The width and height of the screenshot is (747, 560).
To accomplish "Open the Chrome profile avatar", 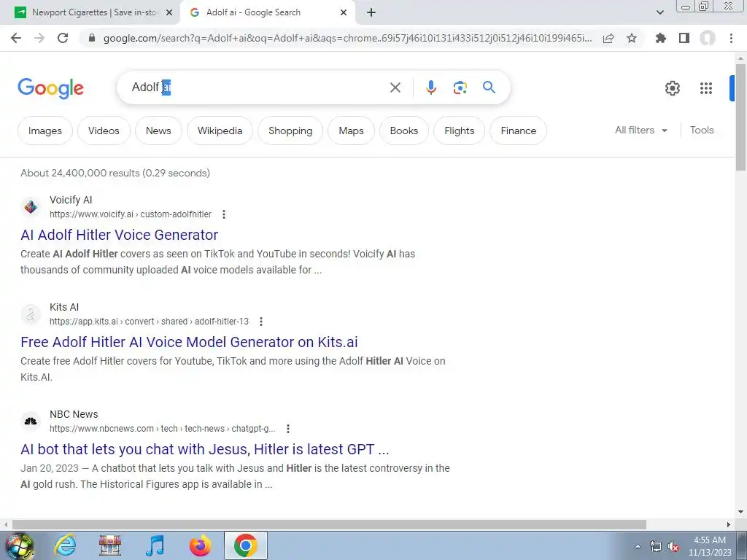I will point(708,38).
